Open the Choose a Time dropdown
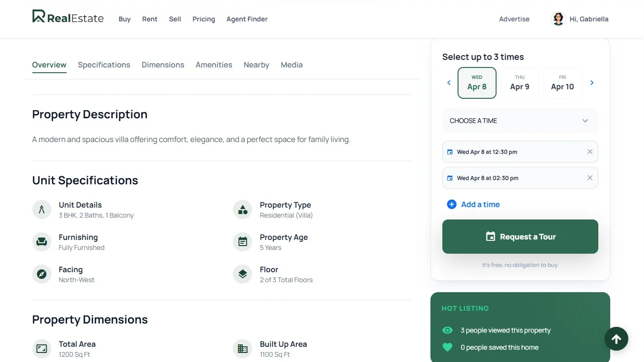This screenshot has height=362, width=644. [520, 121]
